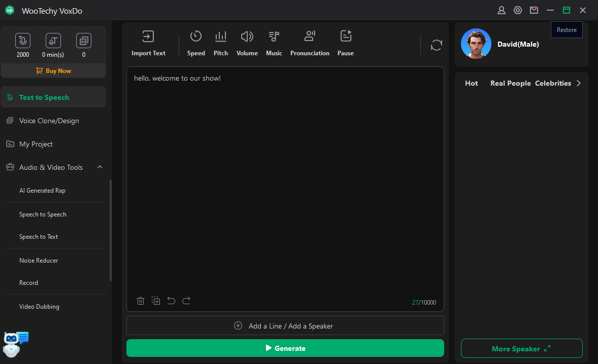The height and width of the screenshot is (364, 598).
Task: Open the Pronunciation tool
Action: click(x=310, y=44)
